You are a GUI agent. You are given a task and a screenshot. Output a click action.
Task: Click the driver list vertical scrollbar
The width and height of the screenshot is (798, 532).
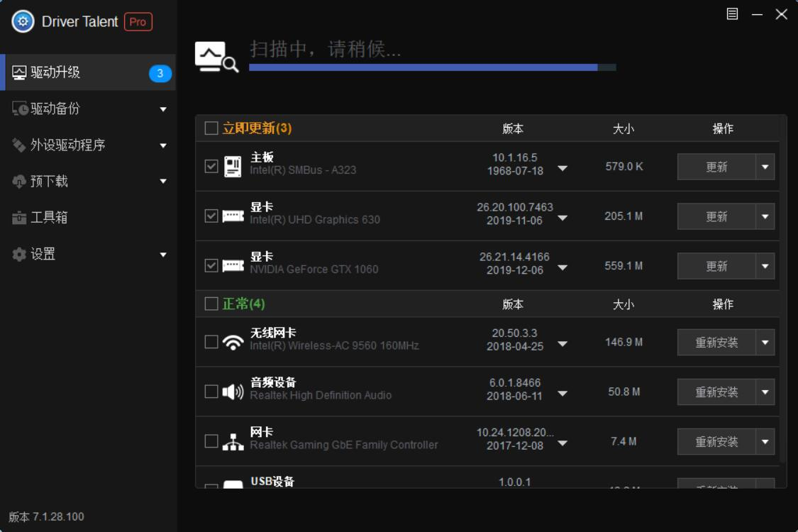coord(782,290)
